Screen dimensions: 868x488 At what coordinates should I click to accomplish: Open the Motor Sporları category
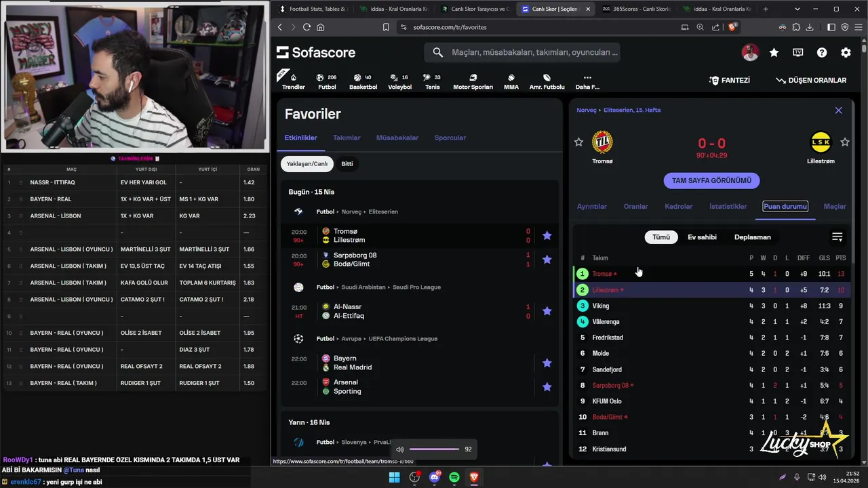(x=473, y=81)
